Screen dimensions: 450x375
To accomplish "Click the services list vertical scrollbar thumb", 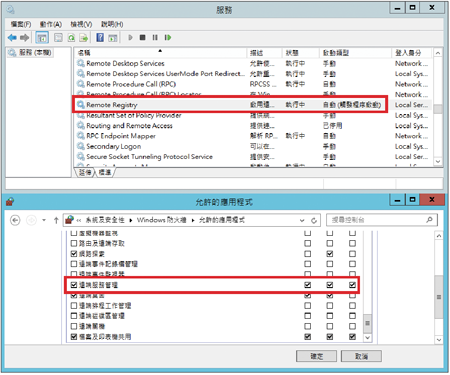I will (438, 109).
